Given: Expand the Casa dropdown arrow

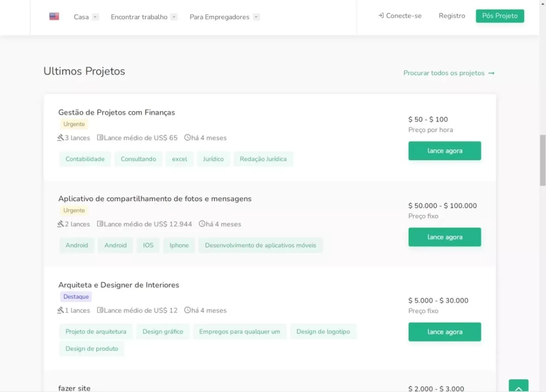Looking at the screenshot, I should pyautogui.click(x=95, y=17).
